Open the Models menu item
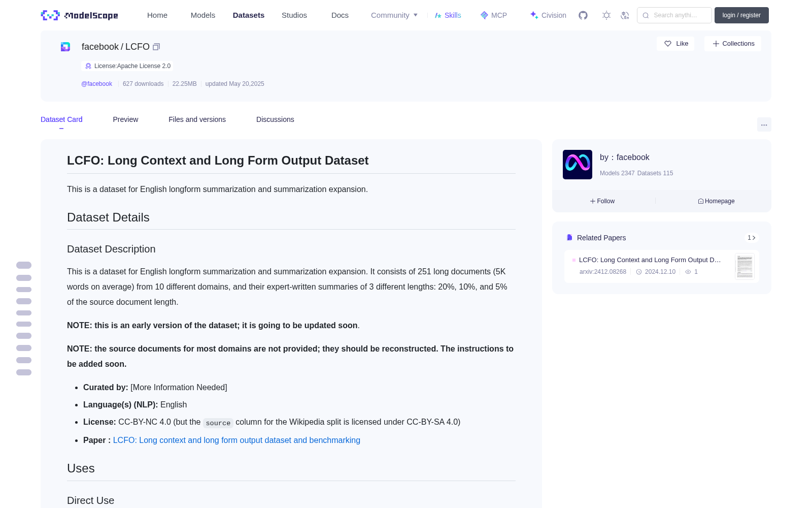 tap(203, 15)
